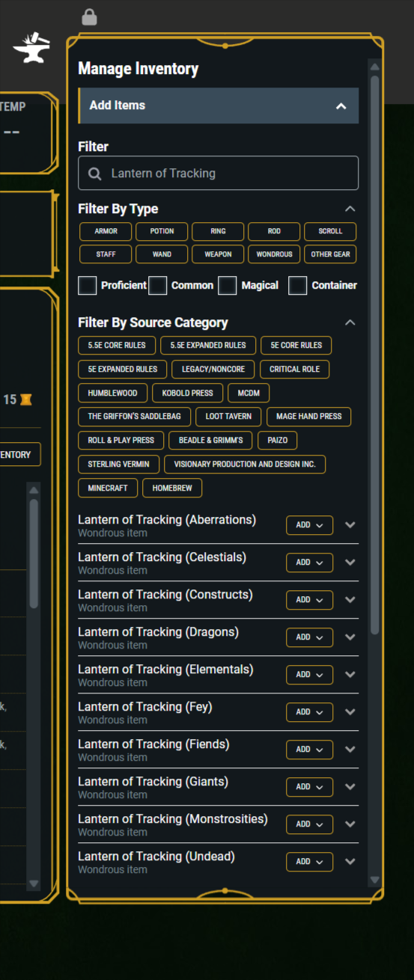Viewport: 414px width, 980px height.
Task: Expand Lantern of Tracking (Constructs) details
Action: tap(350, 600)
